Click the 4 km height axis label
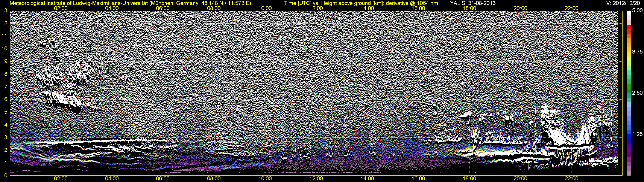The width and height of the screenshot is (644, 182). pos(6,125)
